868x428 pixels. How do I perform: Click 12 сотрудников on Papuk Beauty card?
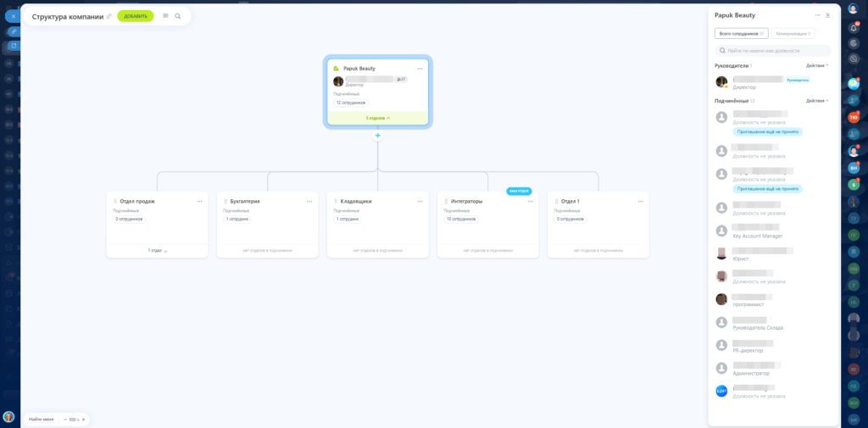coord(352,103)
